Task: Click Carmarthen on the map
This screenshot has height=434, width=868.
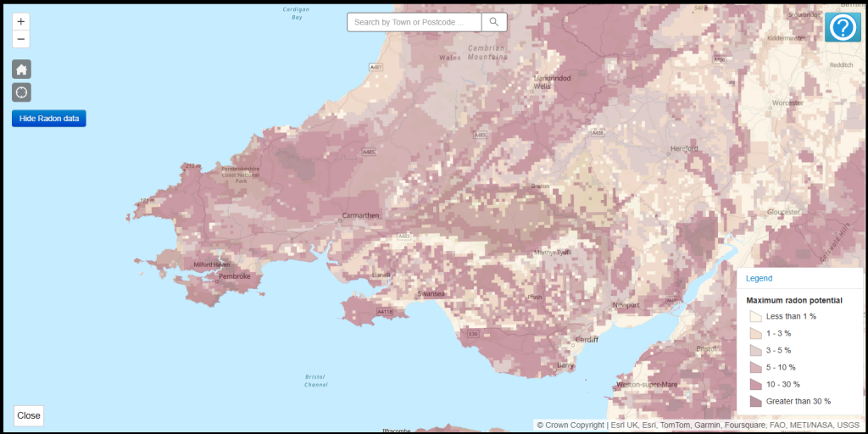Action: (360, 216)
